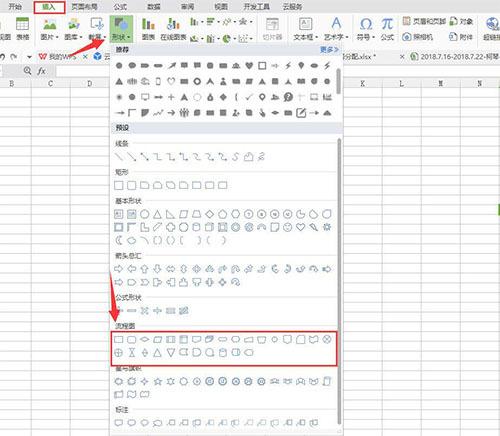Click the Pi formula icon
The height and width of the screenshot is (436, 500).
pos(387,29)
